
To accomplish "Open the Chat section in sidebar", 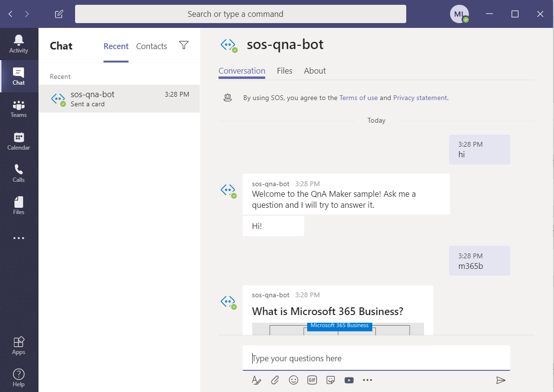I will click(x=19, y=76).
